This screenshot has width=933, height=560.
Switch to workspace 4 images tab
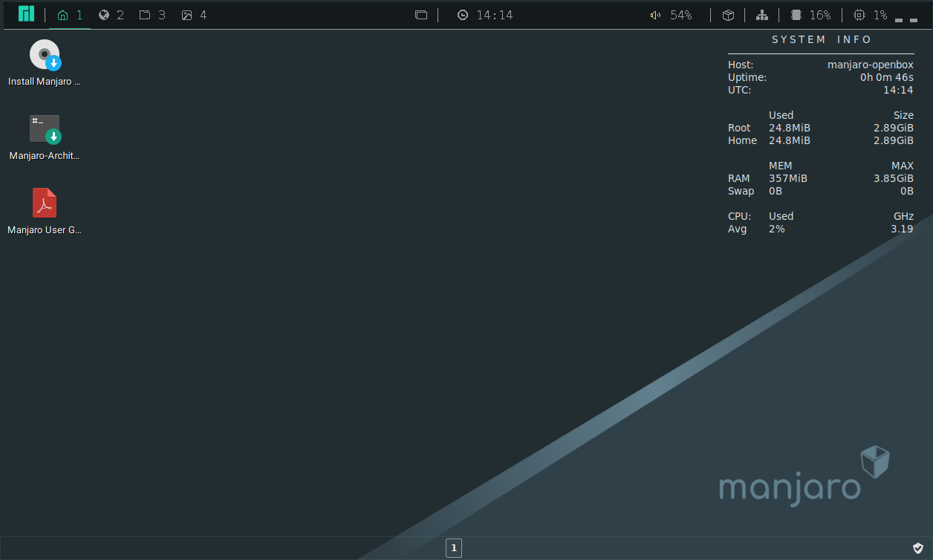pyautogui.click(x=194, y=15)
